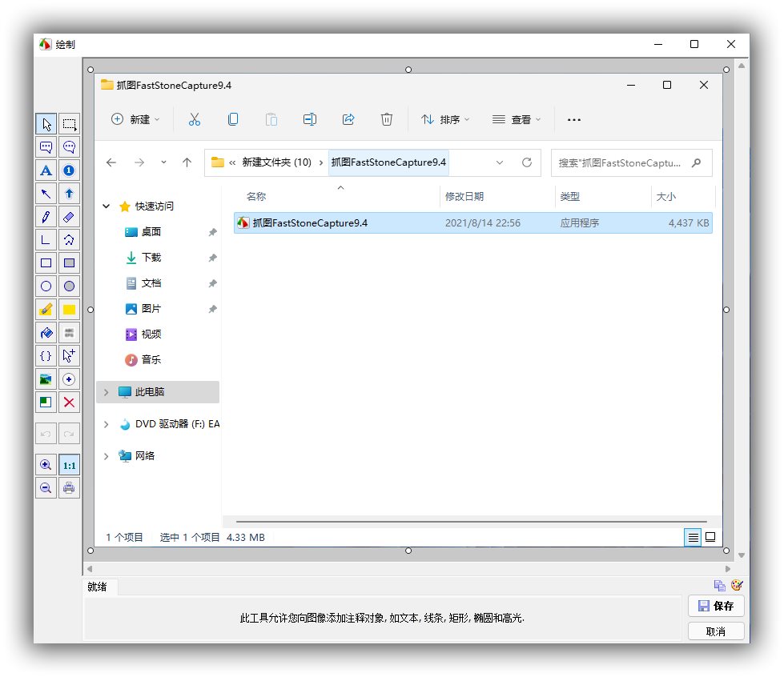Pick the freeform polygon shape tool
Viewport: 784px width, 677px height.
[x=69, y=240]
